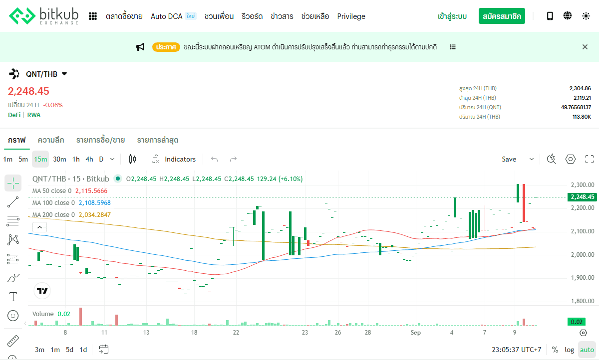Open the emoji icons tool
This screenshot has width=599, height=364.
coord(13,316)
